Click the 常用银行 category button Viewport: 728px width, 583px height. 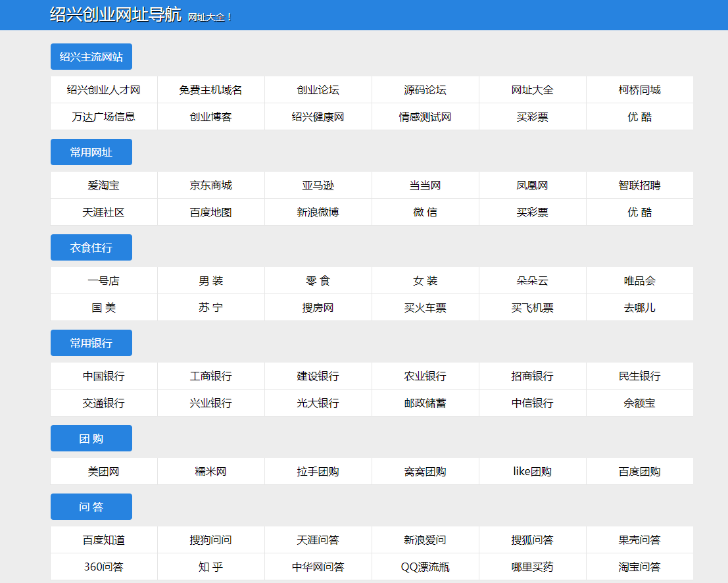91,343
